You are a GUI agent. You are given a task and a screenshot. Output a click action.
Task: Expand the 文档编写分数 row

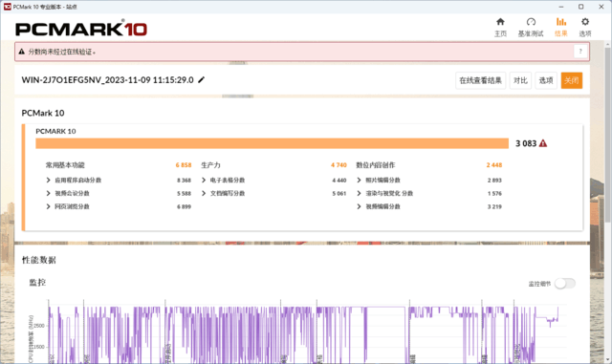tap(204, 193)
